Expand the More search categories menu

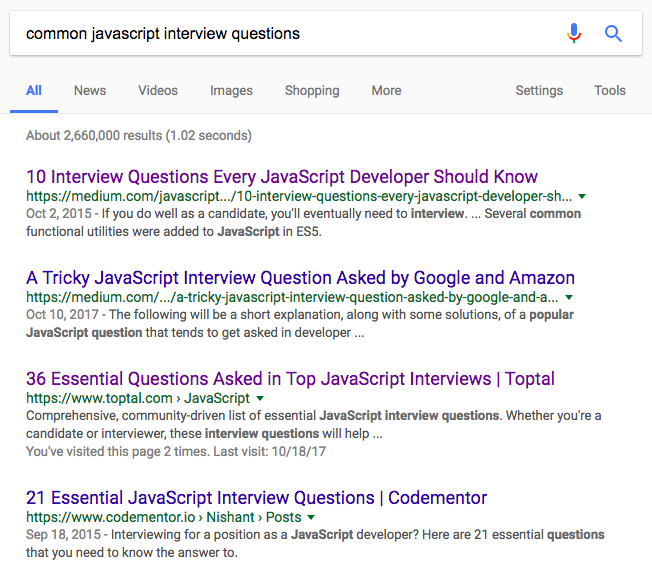pyautogui.click(x=386, y=90)
